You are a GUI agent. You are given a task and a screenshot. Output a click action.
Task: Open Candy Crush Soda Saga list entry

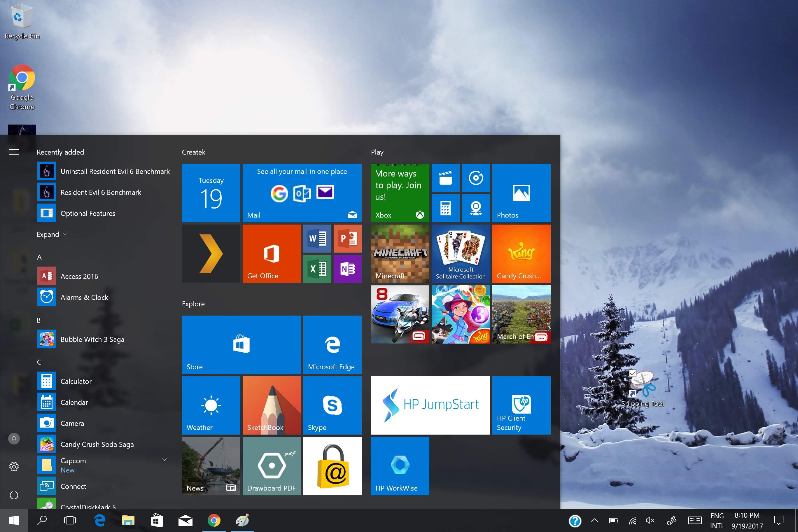tap(104, 444)
